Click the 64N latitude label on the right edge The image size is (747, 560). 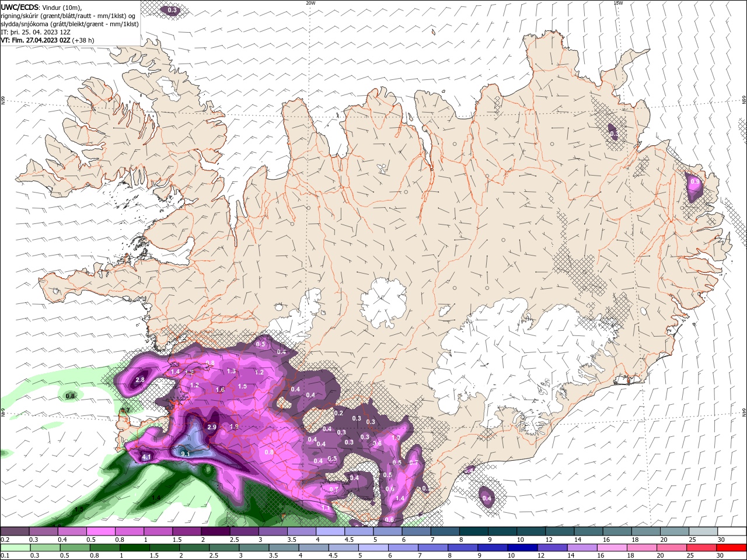tap(743, 412)
